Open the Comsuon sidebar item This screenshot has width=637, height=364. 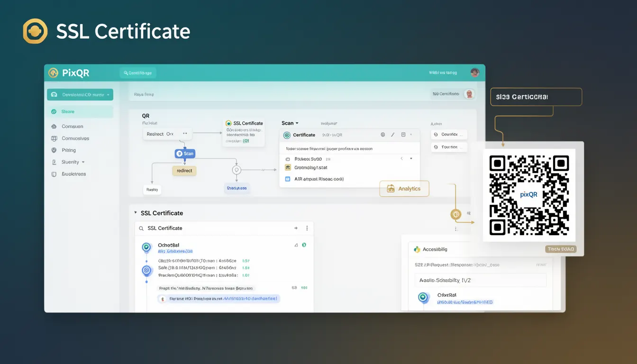pyautogui.click(x=72, y=127)
